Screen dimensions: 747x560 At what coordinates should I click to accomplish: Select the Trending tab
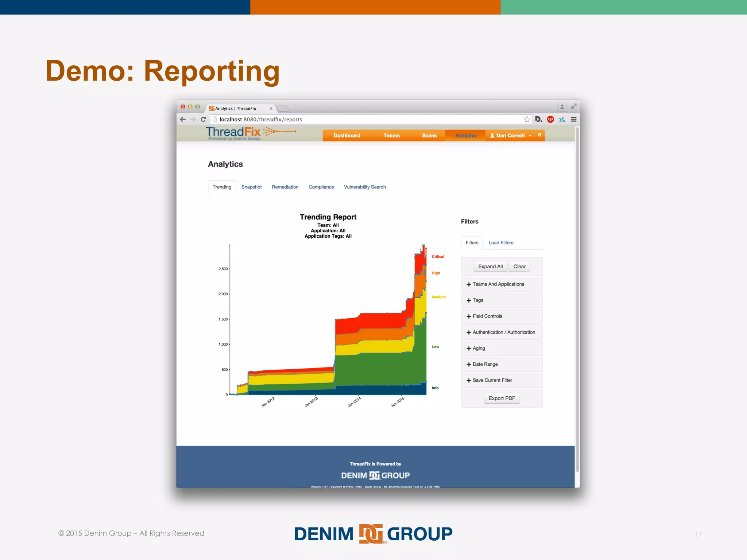coord(222,187)
